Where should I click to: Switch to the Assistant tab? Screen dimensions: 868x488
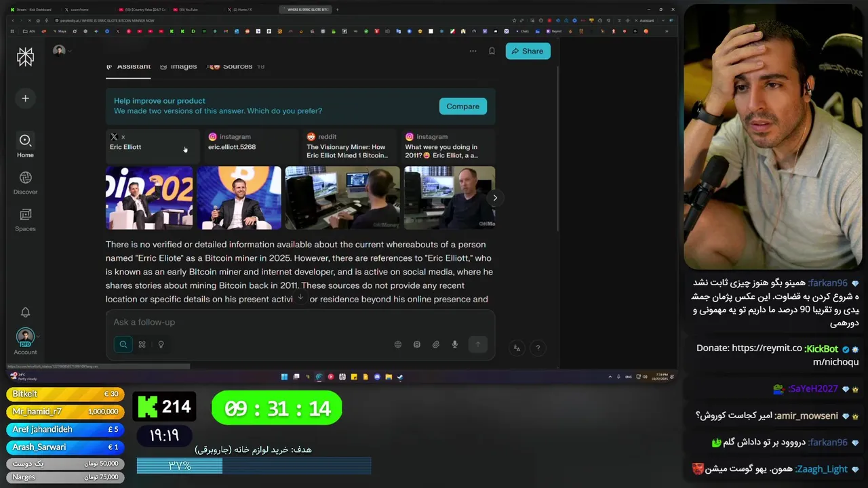pos(128,66)
